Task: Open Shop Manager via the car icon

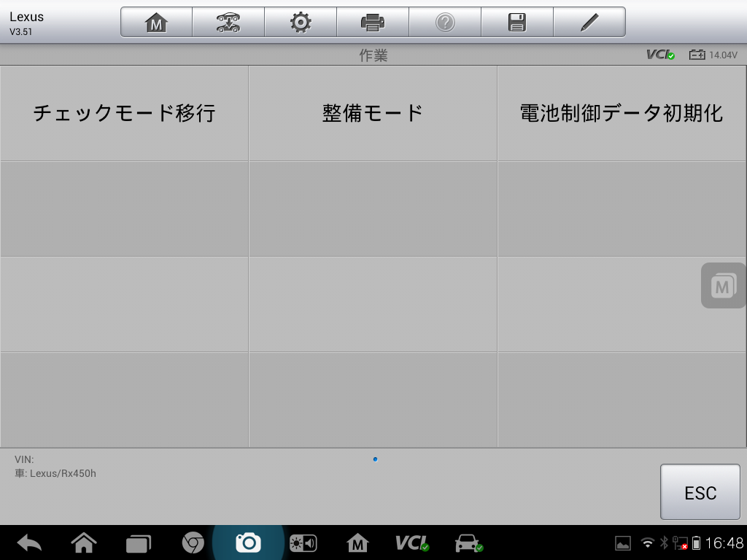Action: point(468,542)
